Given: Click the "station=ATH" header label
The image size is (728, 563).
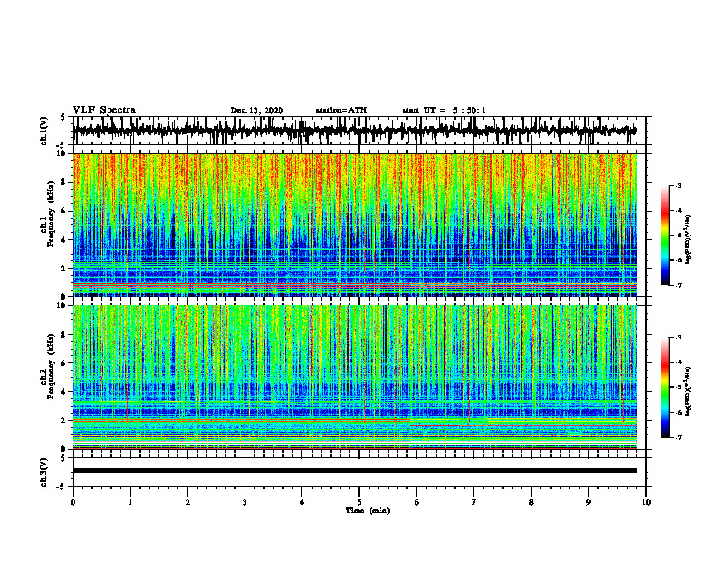Looking at the screenshot, I should point(341,110).
